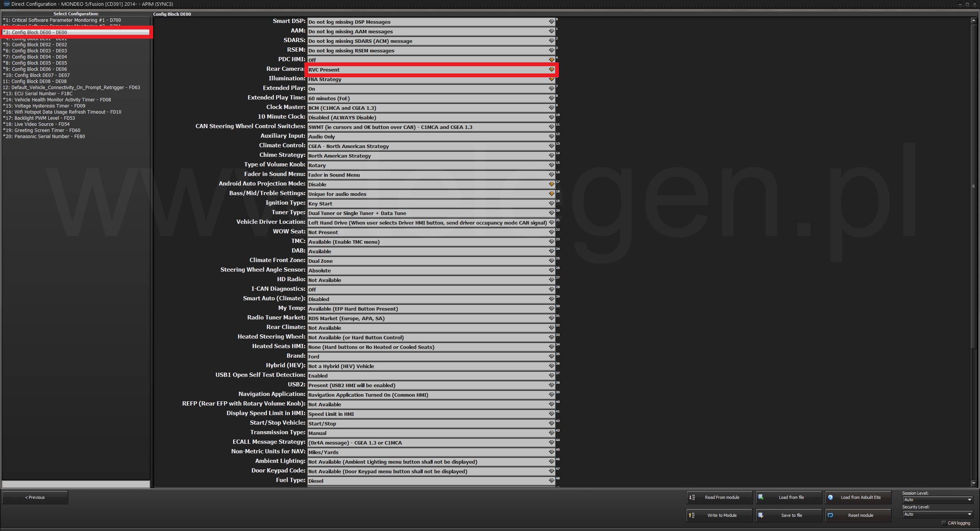Open the Start/Stop Vehicle dropdown
The width and height of the screenshot is (980, 531).
431,423
